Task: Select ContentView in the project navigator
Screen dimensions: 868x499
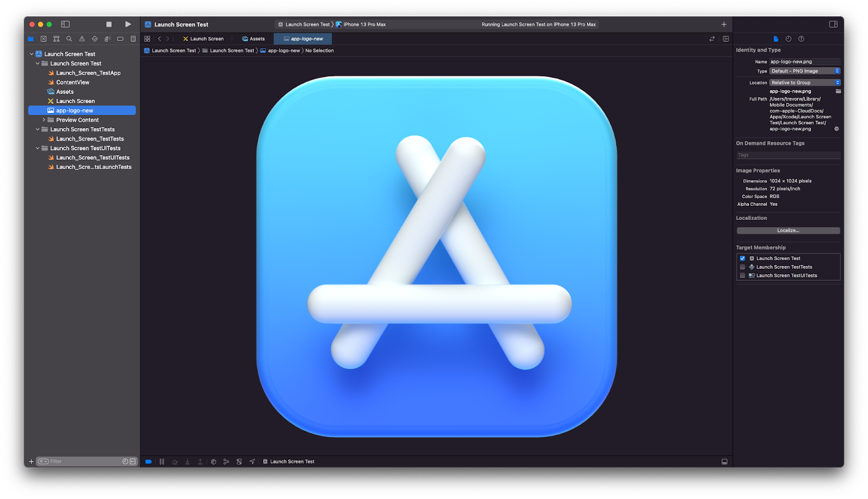Action: click(73, 83)
